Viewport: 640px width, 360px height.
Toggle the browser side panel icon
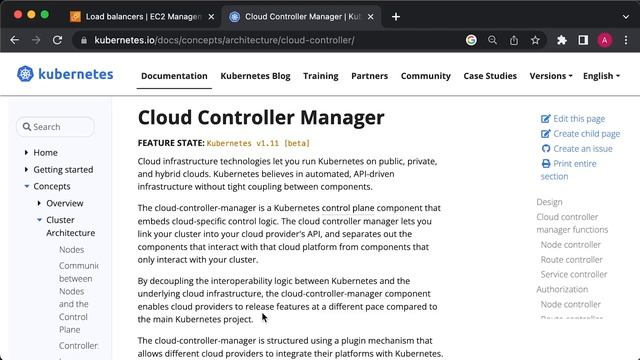tap(583, 40)
